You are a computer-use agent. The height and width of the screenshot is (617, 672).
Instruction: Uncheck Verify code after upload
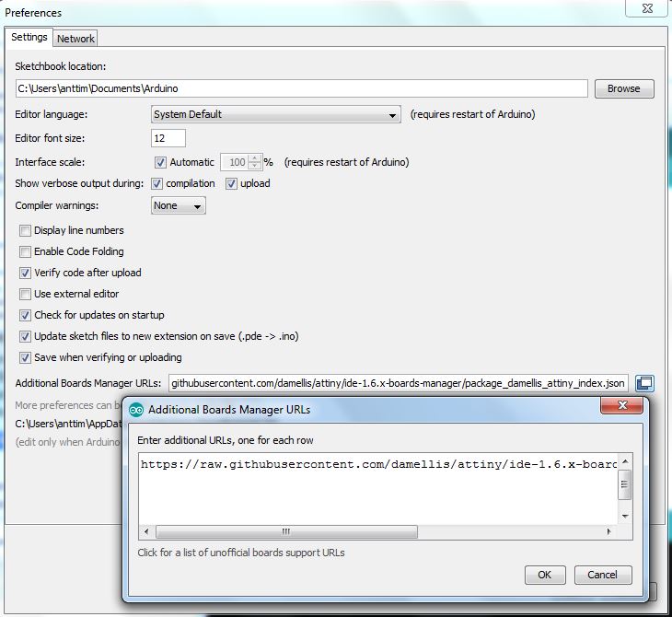25,274
